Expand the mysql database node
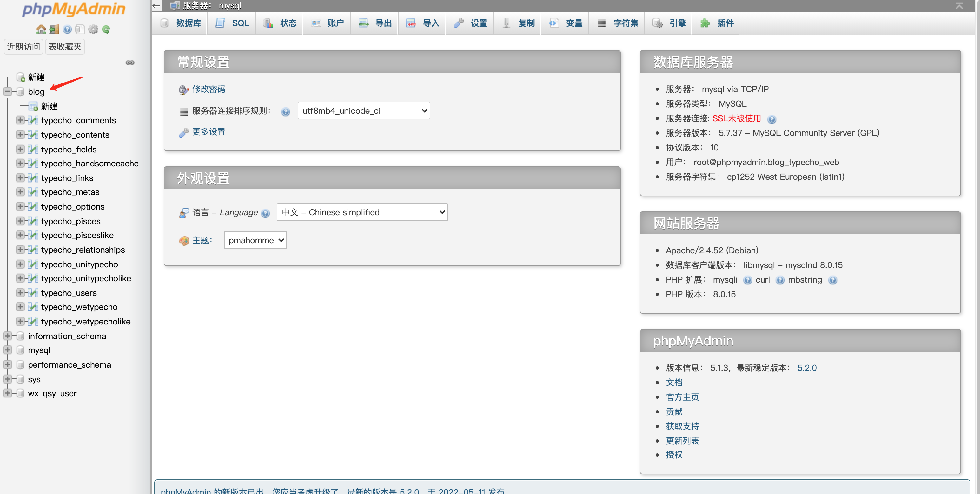 tap(7, 350)
